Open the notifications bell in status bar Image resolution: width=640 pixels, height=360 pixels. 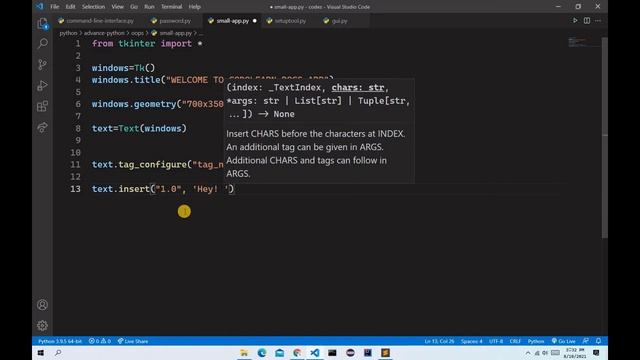point(598,341)
